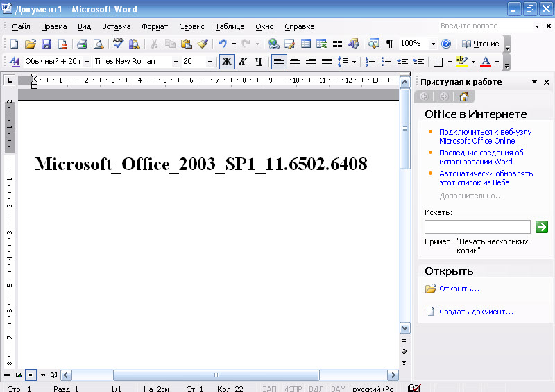The height and width of the screenshot is (392, 555).
Task: Open link Подключиться к веб-узлу Microsoft Office Online
Action: click(x=485, y=136)
